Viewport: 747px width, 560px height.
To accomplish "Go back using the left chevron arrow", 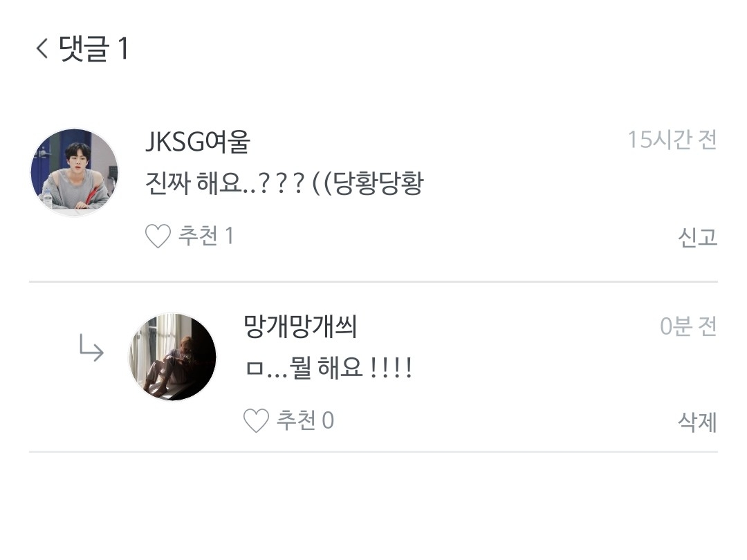I will click(42, 48).
